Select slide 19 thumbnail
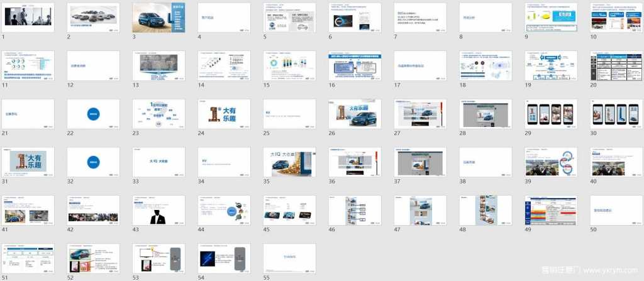Viewport: 644px width, 281px height. (x=551, y=66)
